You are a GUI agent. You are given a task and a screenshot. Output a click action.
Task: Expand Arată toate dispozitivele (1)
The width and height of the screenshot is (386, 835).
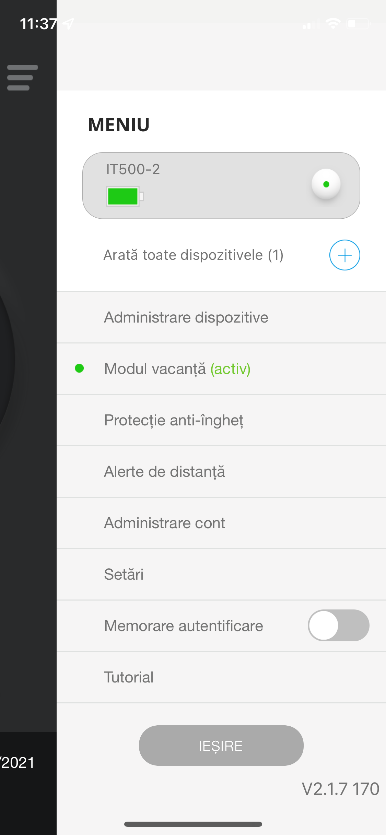point(193,255)
